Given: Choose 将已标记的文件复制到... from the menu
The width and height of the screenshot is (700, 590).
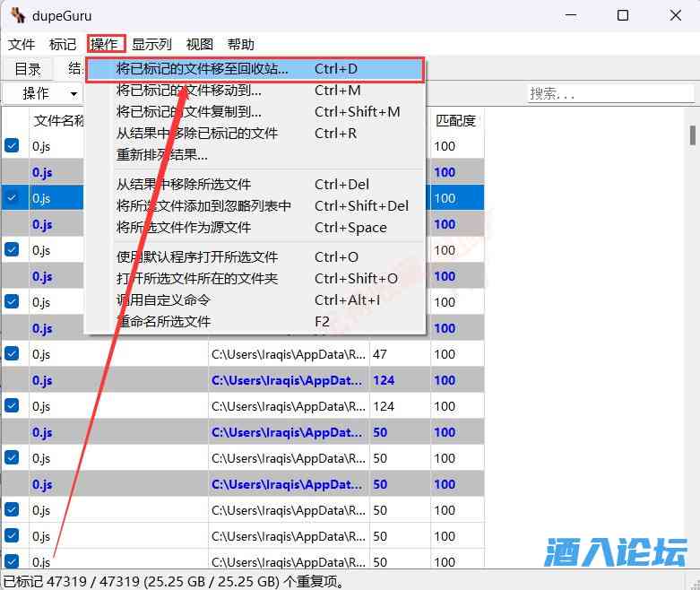Looking at the screenshot, I should (189, 112).
